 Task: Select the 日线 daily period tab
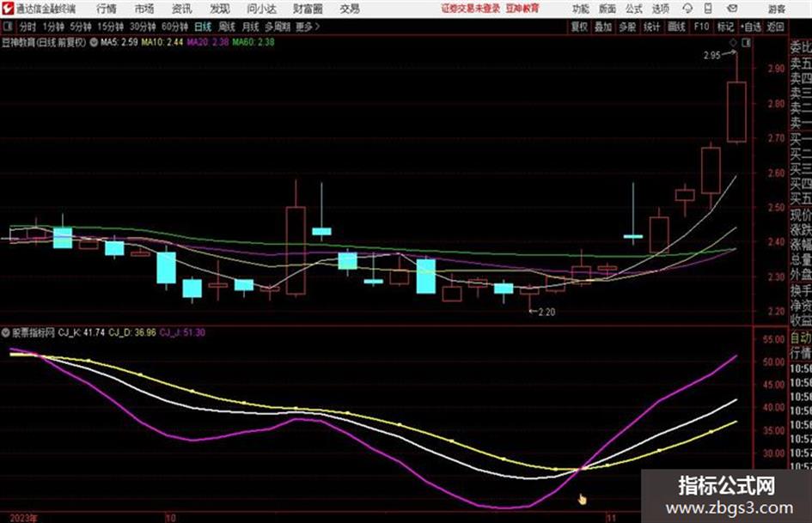coord(203,27)
